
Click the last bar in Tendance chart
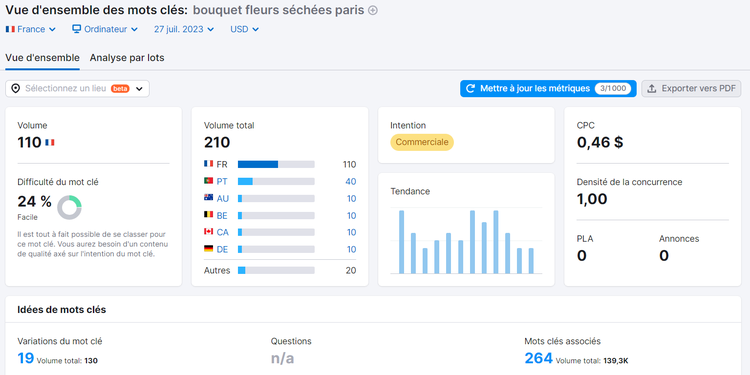[531, 261]
